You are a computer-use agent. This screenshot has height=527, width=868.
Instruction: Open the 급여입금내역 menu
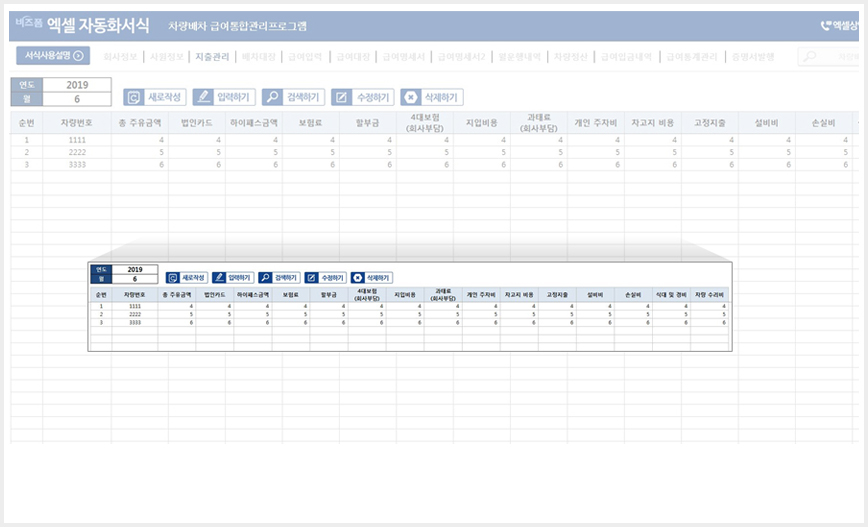(x=626, y=56)
